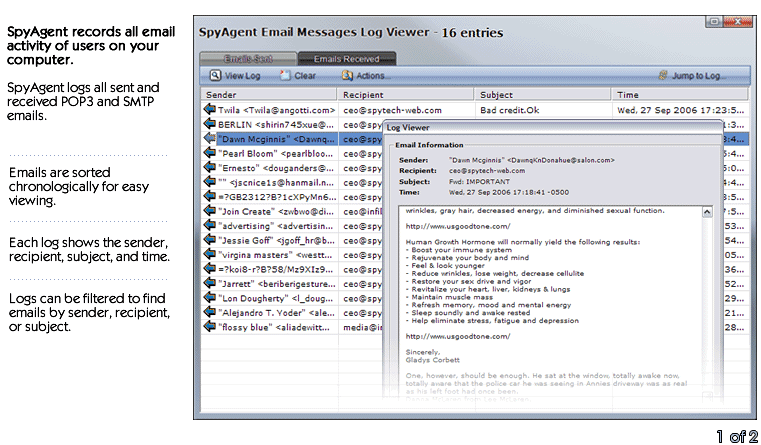761x445 pixels.
Task: Click the second usgoodtone.com URL above Sincerely
Action: click(458, 336)
